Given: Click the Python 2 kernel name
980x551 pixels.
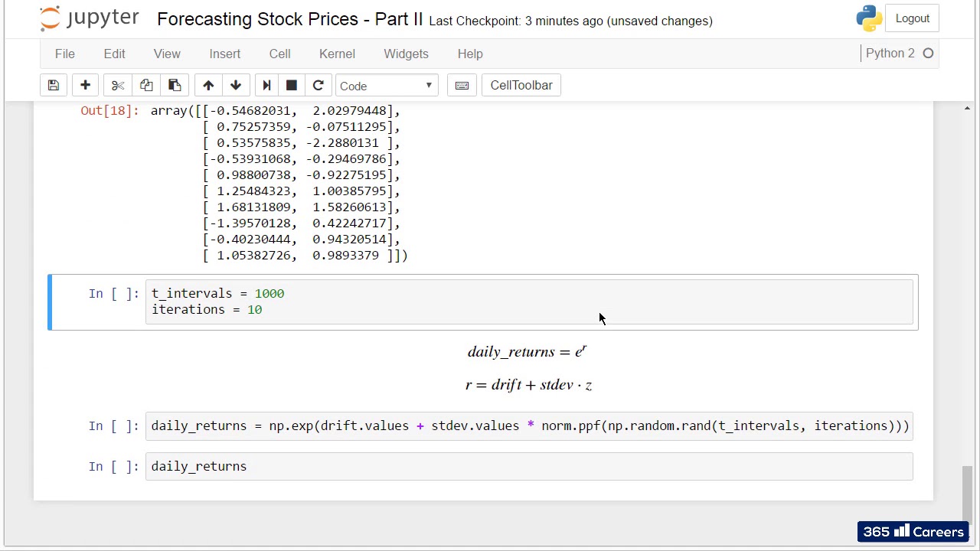Looking at the screenshot, I should [890, 54].
